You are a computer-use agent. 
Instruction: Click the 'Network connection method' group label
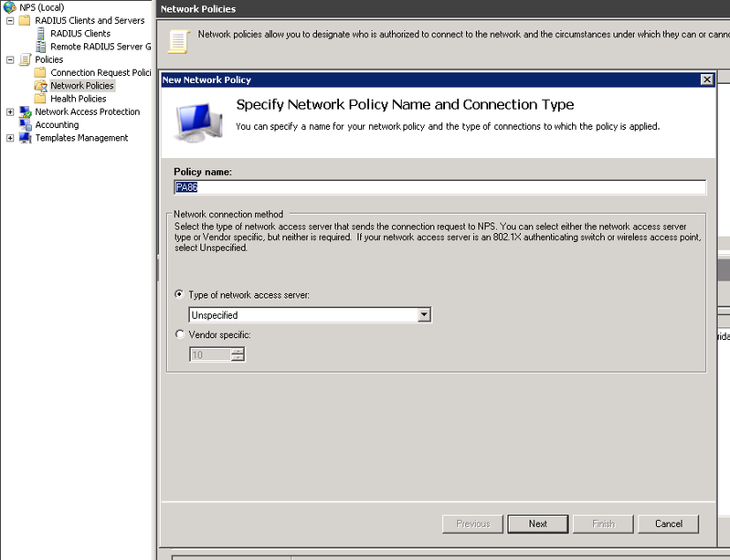pyautogui.click(x=228, y=214)
